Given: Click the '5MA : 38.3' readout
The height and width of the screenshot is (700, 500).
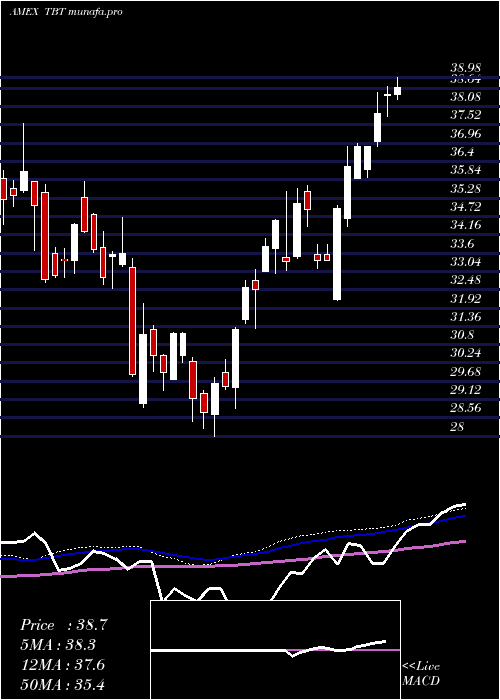Looking at the screenshot, I should (58, 645).
